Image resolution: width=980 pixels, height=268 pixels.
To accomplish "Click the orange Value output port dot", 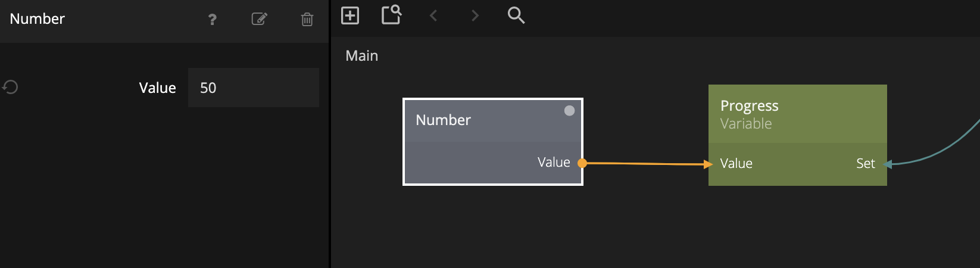I will 582,163.
